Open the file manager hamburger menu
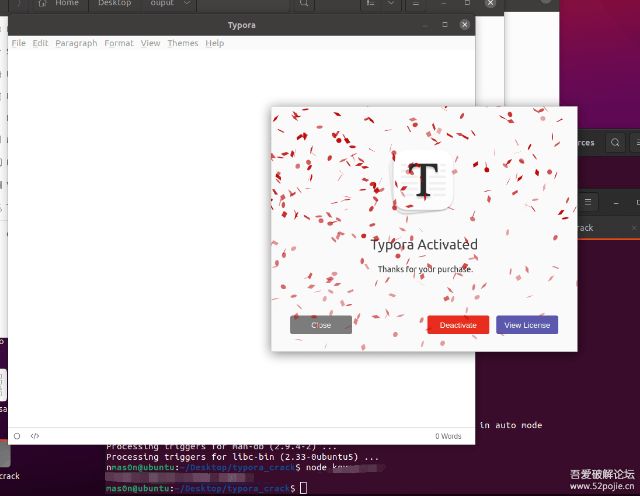 coord(415,3)
